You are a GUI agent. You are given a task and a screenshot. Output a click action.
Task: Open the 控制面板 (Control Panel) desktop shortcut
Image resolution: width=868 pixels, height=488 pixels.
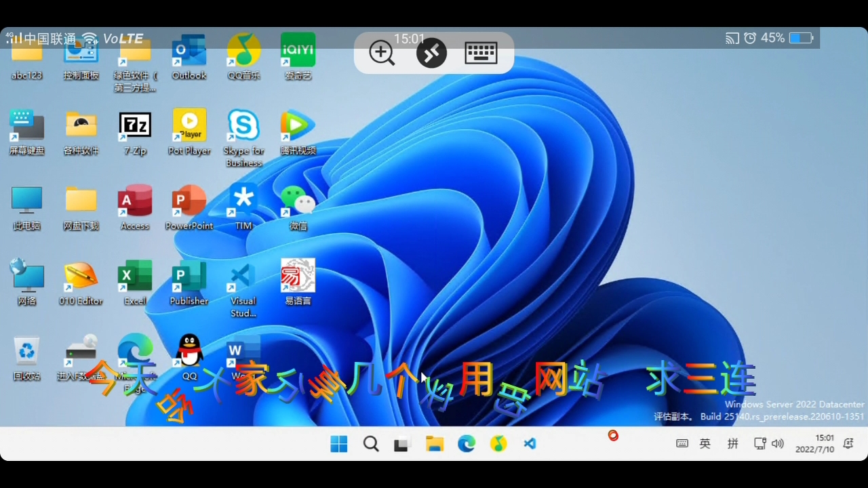[x=81, y=57]
